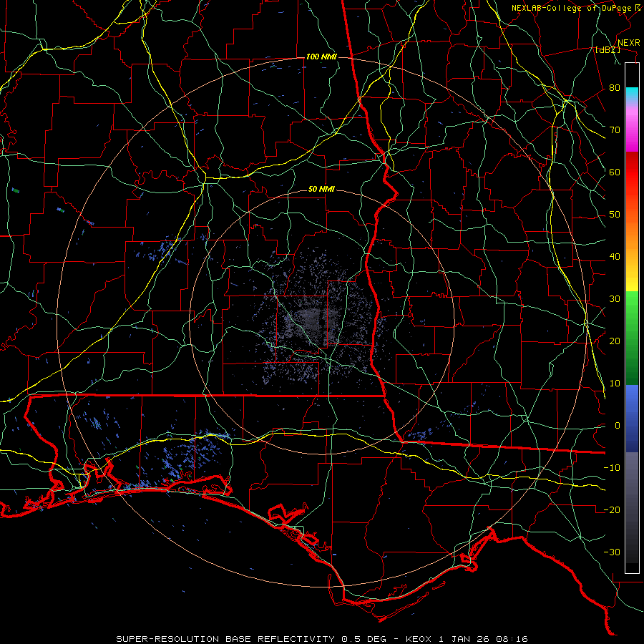
Task: Select the -20 dBZ scale label
Action: (612, 509)
